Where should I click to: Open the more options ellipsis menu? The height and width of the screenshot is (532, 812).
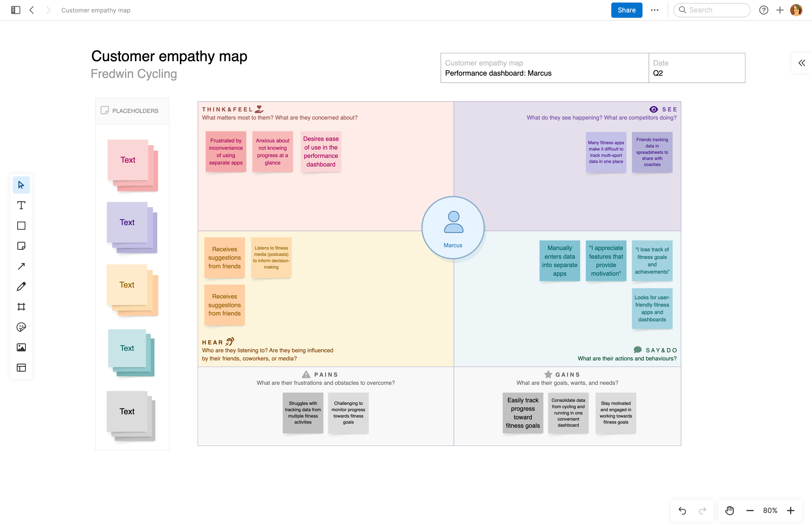(655, 10)
